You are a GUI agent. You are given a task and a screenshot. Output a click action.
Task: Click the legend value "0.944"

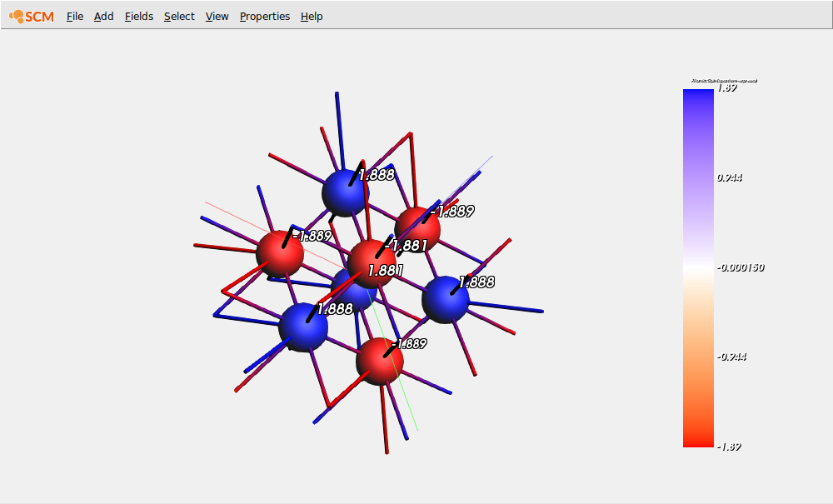(730, 177)
